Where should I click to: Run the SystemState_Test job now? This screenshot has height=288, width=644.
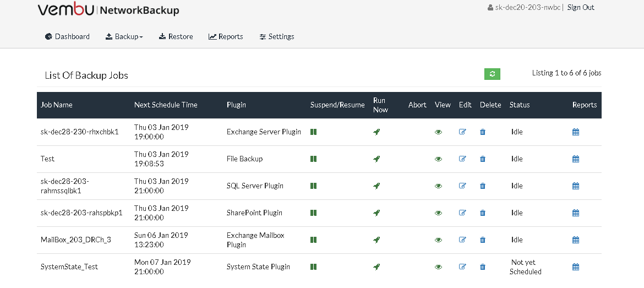click(376, 267)
